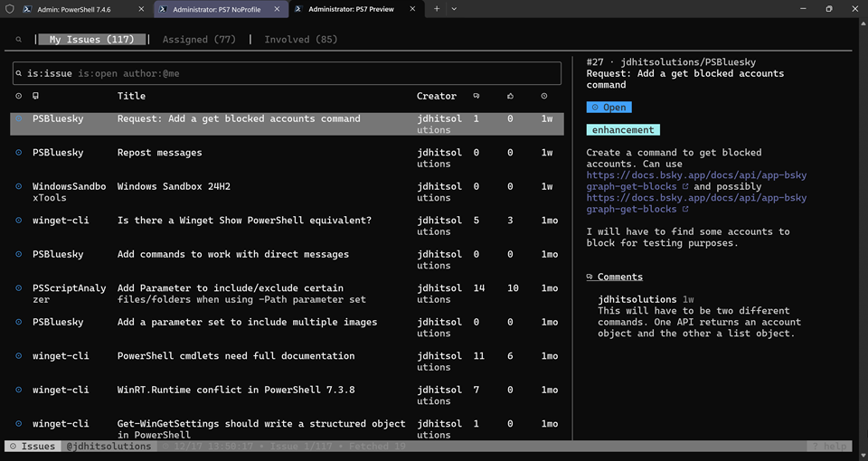
Task: Open the Assigned (77) tab
Action: 199,39
